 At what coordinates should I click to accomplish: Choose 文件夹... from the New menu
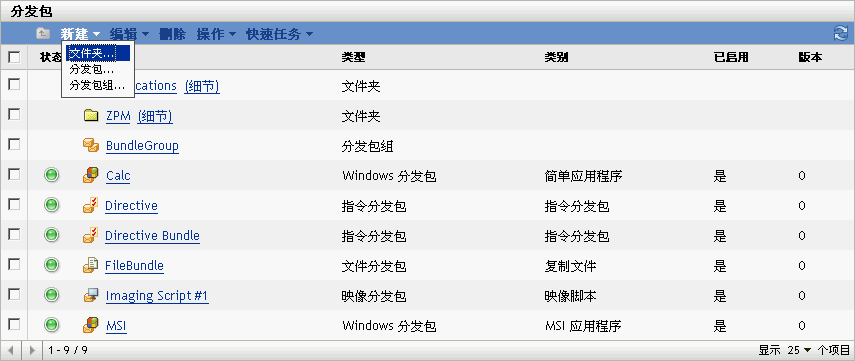pyautogui.click(x=98, y=53)
